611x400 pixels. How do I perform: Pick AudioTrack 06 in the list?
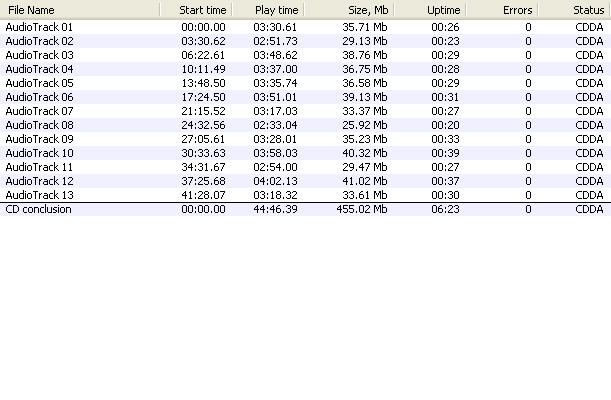pos(40,97)
